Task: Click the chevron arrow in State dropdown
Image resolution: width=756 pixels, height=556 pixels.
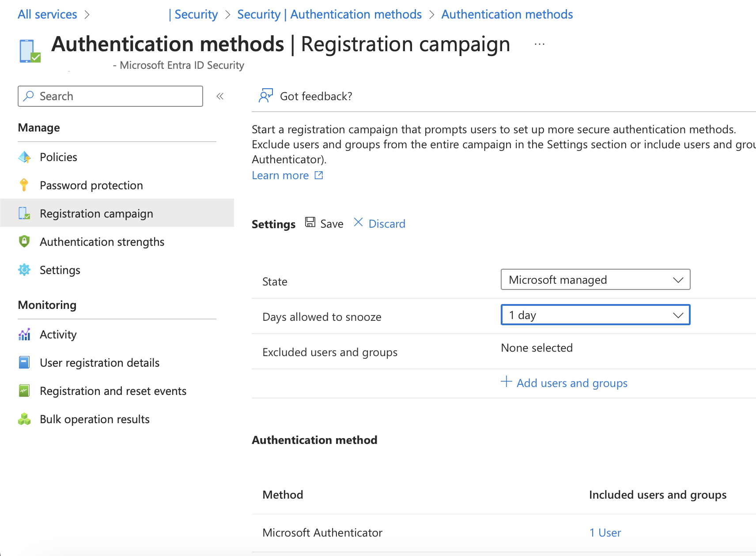Action: click(x=678, y=280)
